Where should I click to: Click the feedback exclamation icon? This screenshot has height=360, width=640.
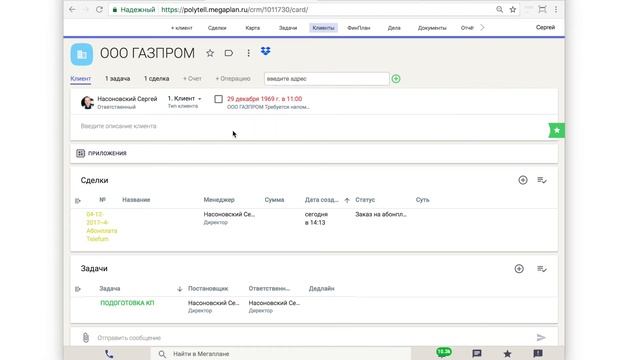point(538,353)
